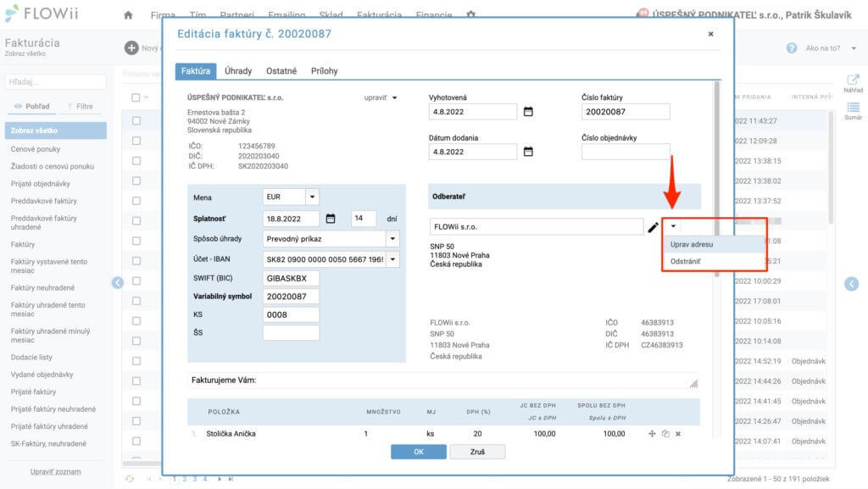Expand the right side panel arrow

[x=851, y=284]
